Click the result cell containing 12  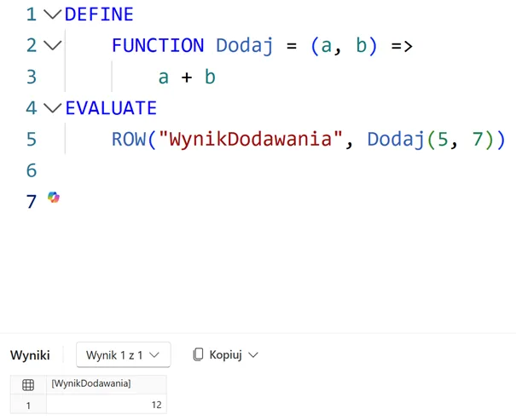(x=107, y=406)
